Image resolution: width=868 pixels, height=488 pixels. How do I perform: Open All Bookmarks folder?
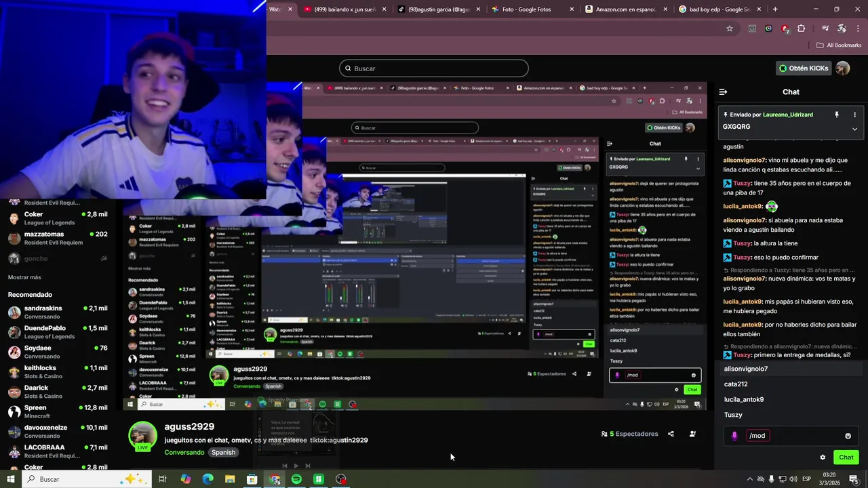(839, 45)
